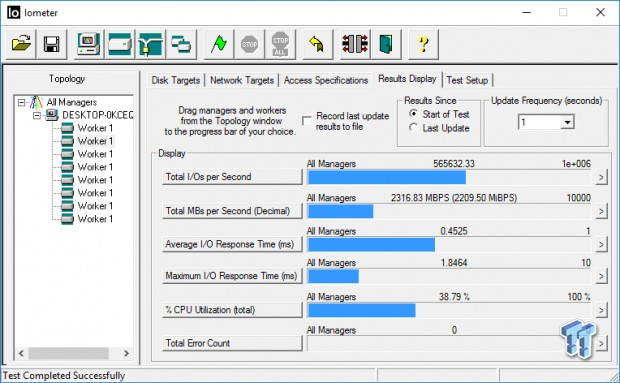Open details arrow for % CPU Utilization

click(601, 310)
